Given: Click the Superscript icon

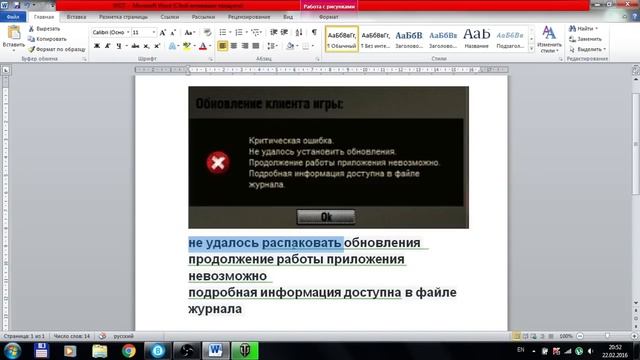Looking at the screenshot, I should [157, 46].
